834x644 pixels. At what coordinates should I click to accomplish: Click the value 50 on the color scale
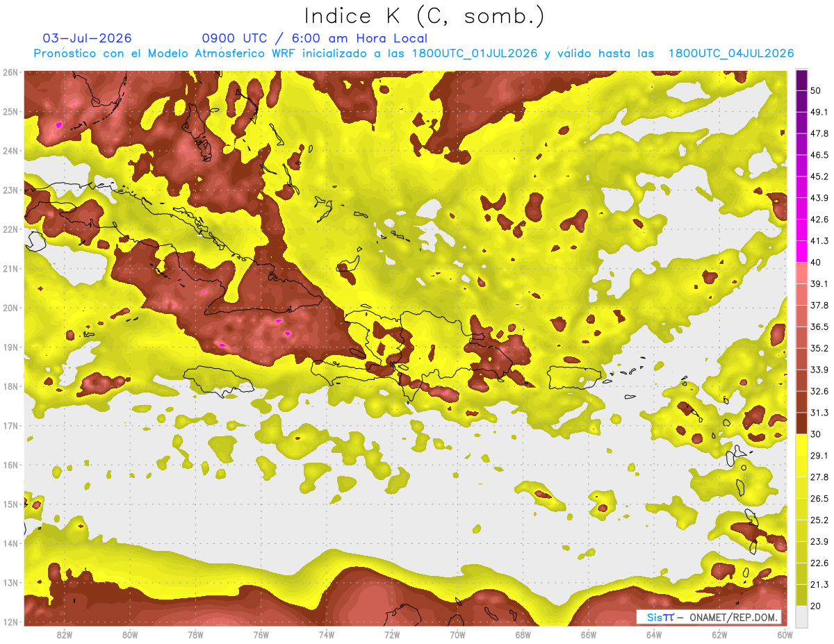tap(816, 91)
